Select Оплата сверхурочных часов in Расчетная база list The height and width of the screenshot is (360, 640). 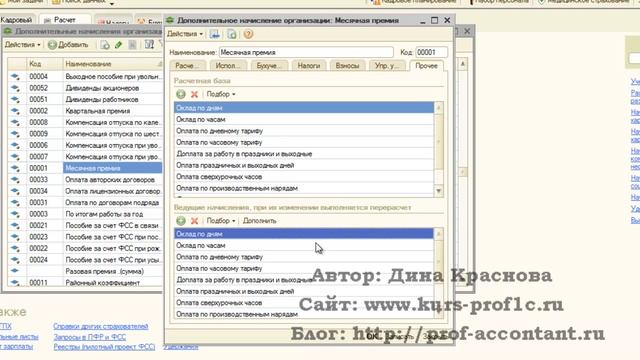(x=304, y=177)
